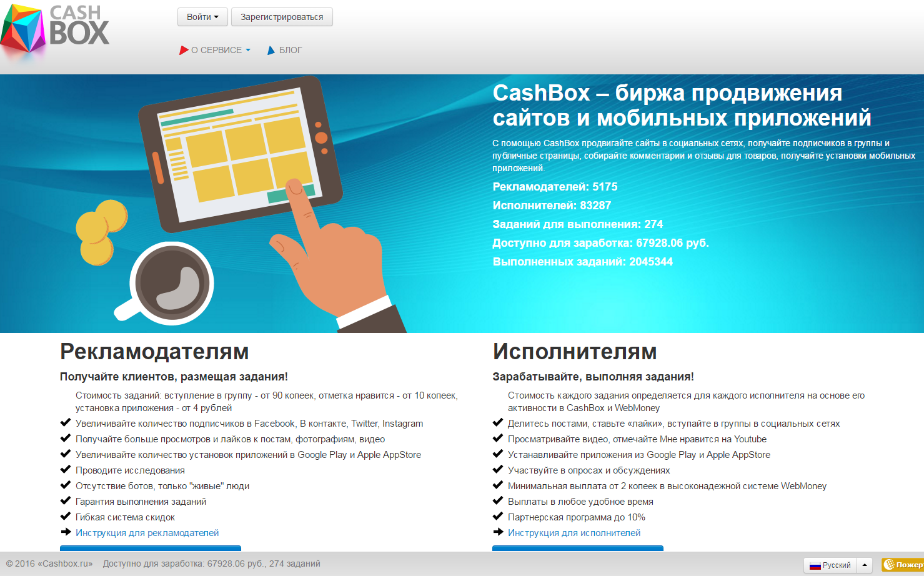Click the checkmark beside Партнерская программа до 10%
This screenshot has width=924, height=576.
(x=498, y=516)
